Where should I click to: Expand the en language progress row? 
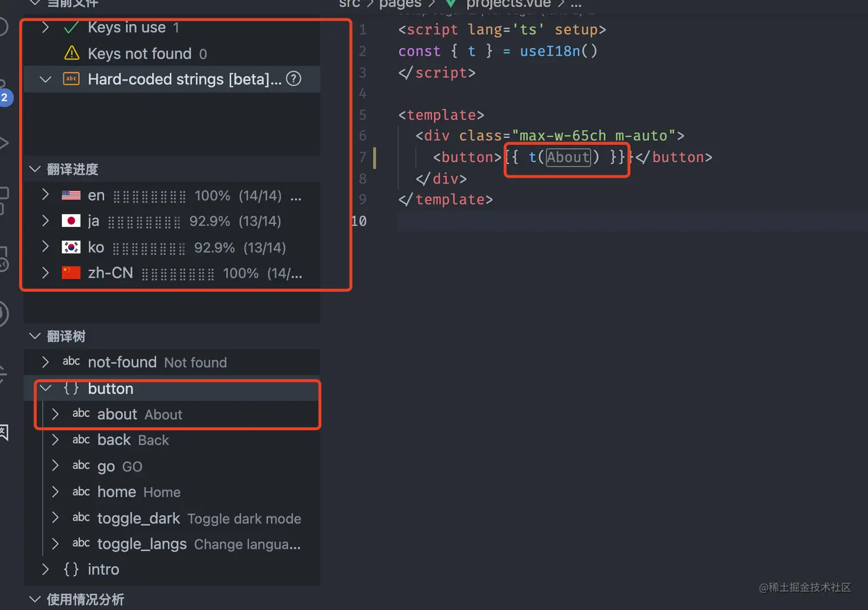tap(45, 195)
